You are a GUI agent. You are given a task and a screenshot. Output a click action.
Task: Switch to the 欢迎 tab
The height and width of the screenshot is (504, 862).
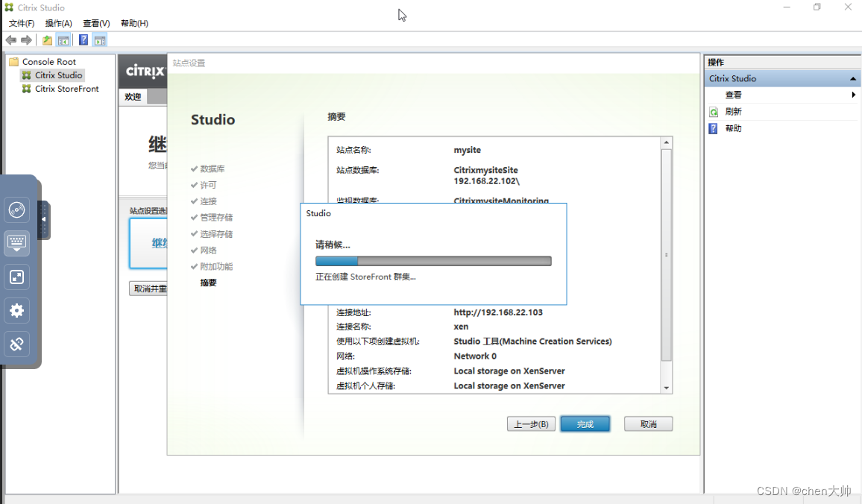(133, 97)
